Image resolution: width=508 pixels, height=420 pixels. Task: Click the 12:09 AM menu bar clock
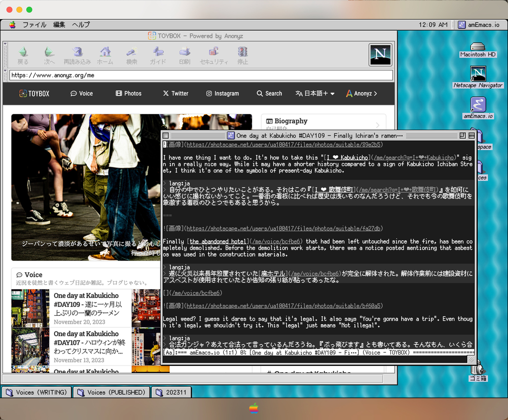tap(433, 25)
